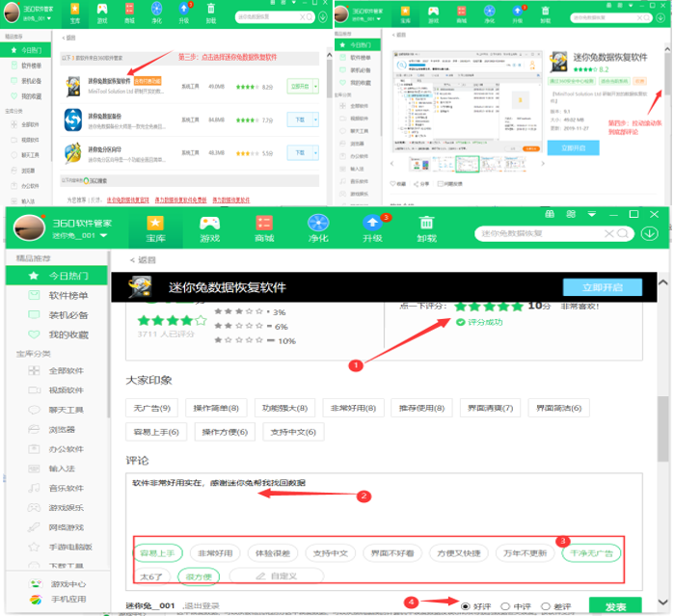Select impression tag 支持中文(6)
674x616 pixels.
click(x=293, y=432)
